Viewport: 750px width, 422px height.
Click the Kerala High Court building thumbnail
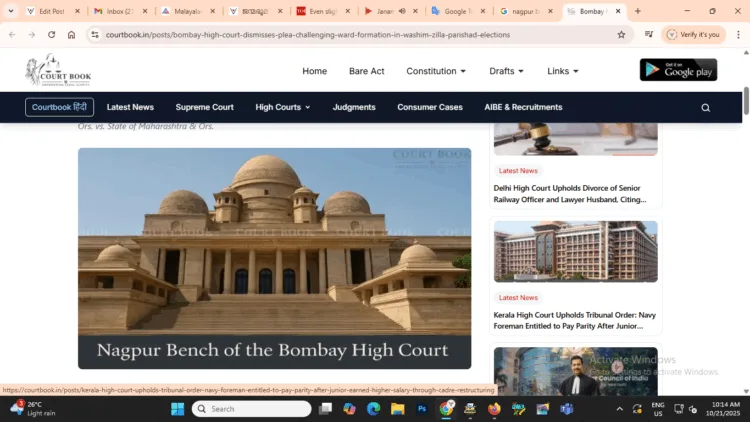point(575,252)
